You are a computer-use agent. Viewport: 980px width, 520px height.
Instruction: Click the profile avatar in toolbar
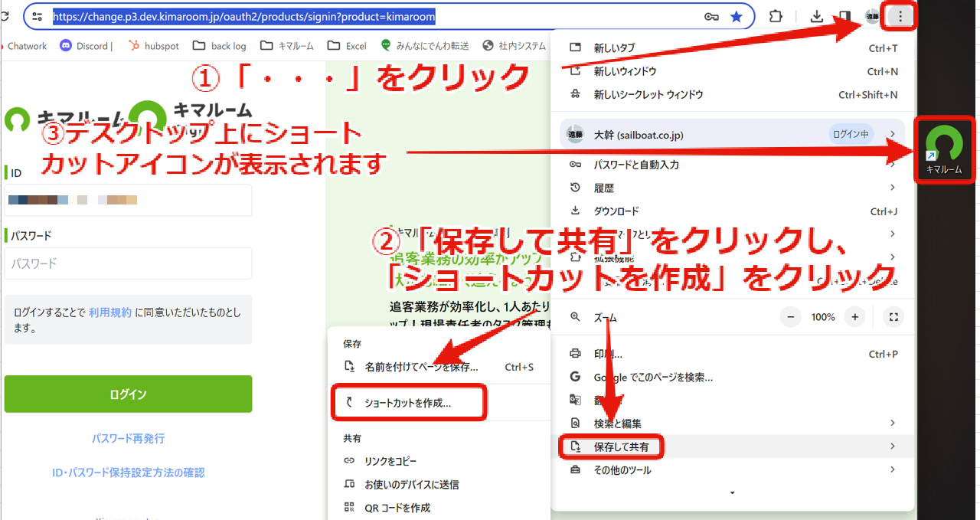[872, 16]
